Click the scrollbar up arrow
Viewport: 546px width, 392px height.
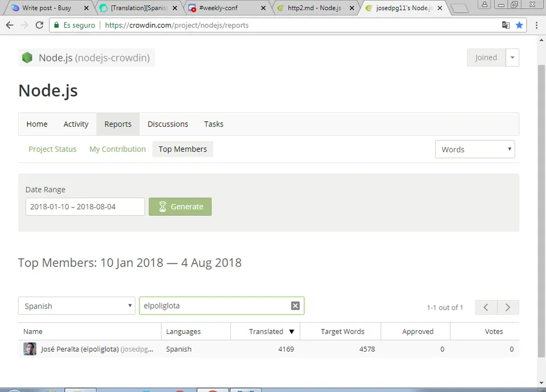click(541, 40)
